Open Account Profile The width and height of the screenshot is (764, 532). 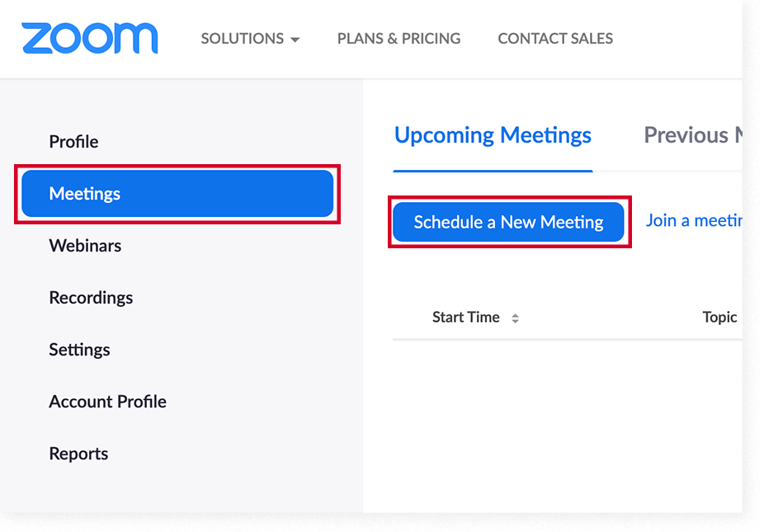point(107,401)
